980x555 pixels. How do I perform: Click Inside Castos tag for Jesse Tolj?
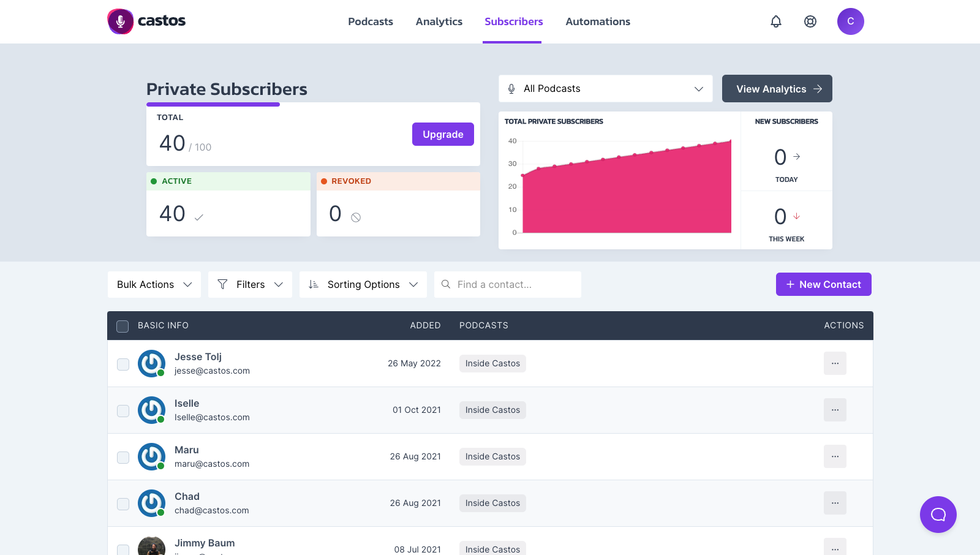click(492, 363)
